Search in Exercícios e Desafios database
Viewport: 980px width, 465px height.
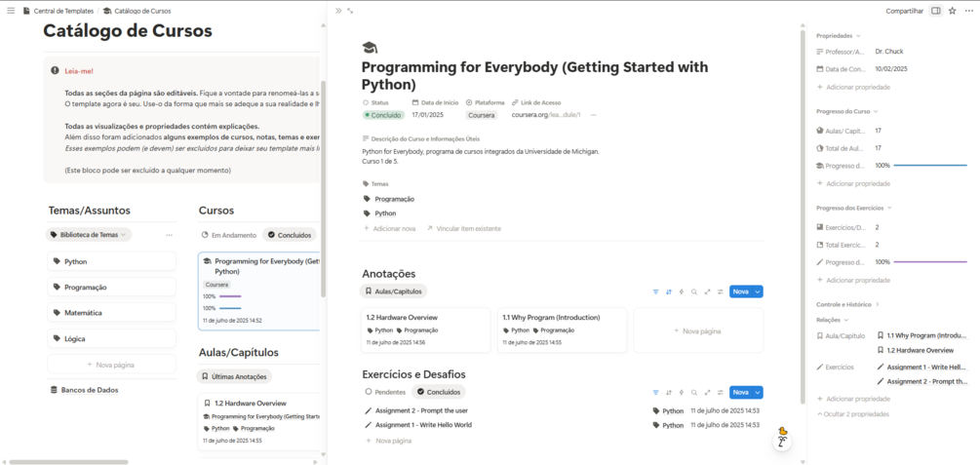tap(694, 392)
